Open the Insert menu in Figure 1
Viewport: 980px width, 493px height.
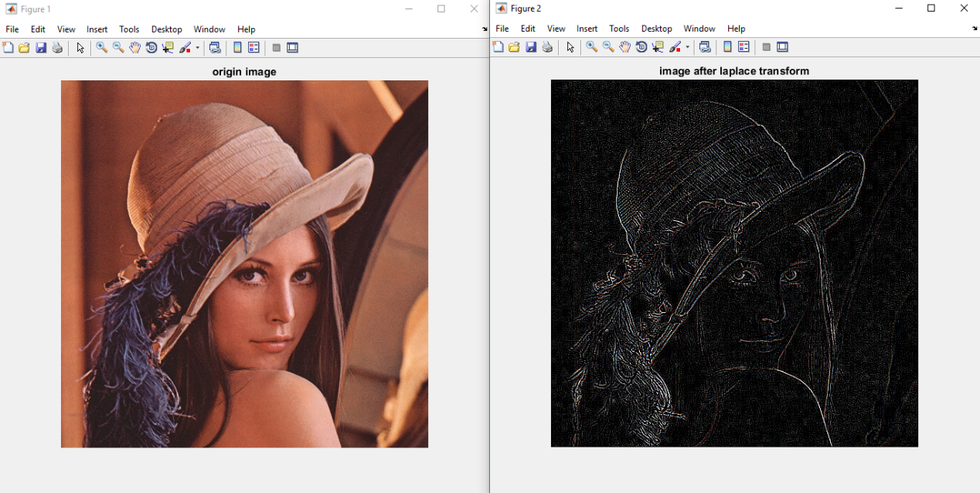(97, 29)
